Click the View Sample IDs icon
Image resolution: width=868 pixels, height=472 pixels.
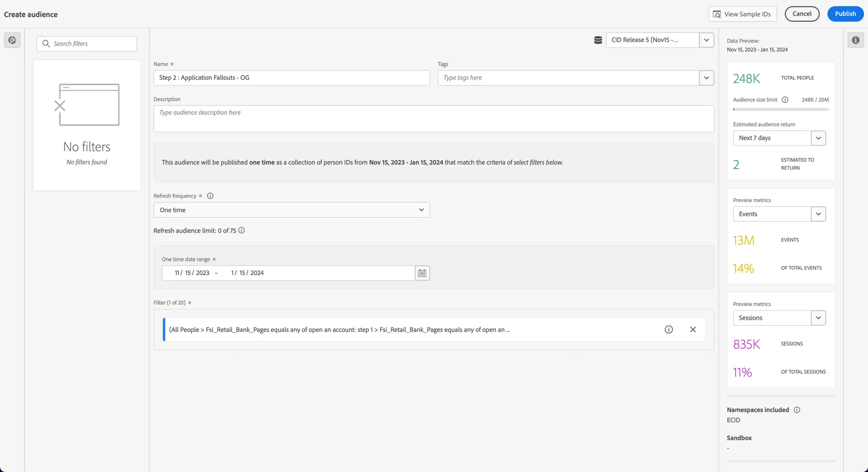(716, 14)
